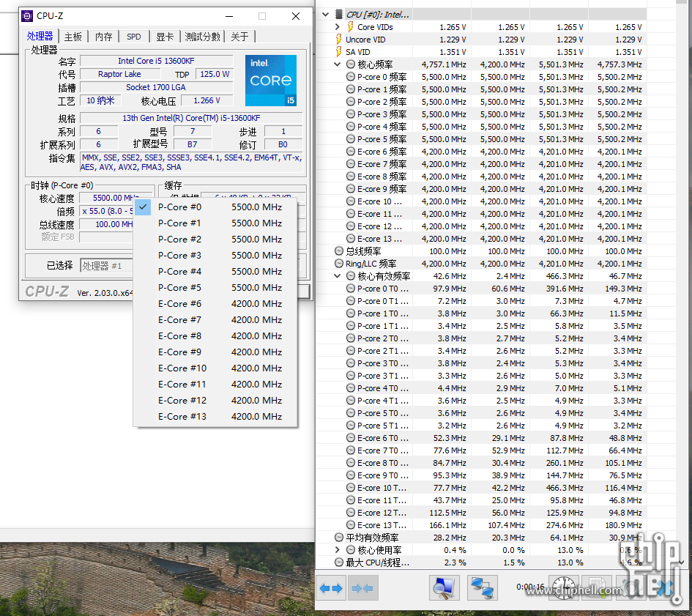Switch to the 主板 tab
This screenshot has width=692, height=616.
tap(72, 37)
